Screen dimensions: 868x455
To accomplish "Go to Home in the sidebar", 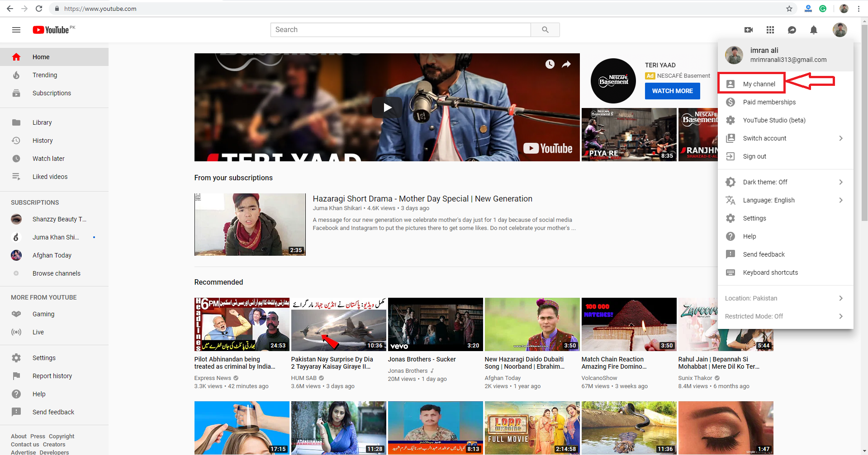I will 54,57.
